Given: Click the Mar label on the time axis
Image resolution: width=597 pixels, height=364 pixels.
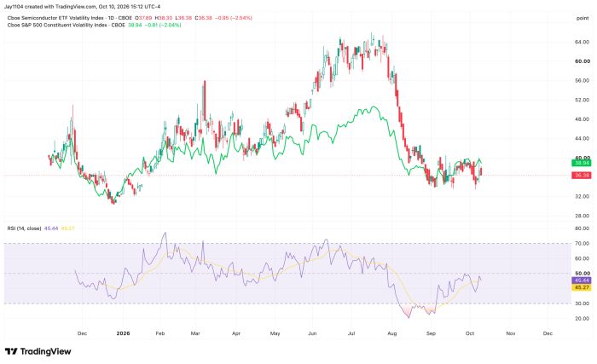Looking at the screenshot, I should (195, 333).
